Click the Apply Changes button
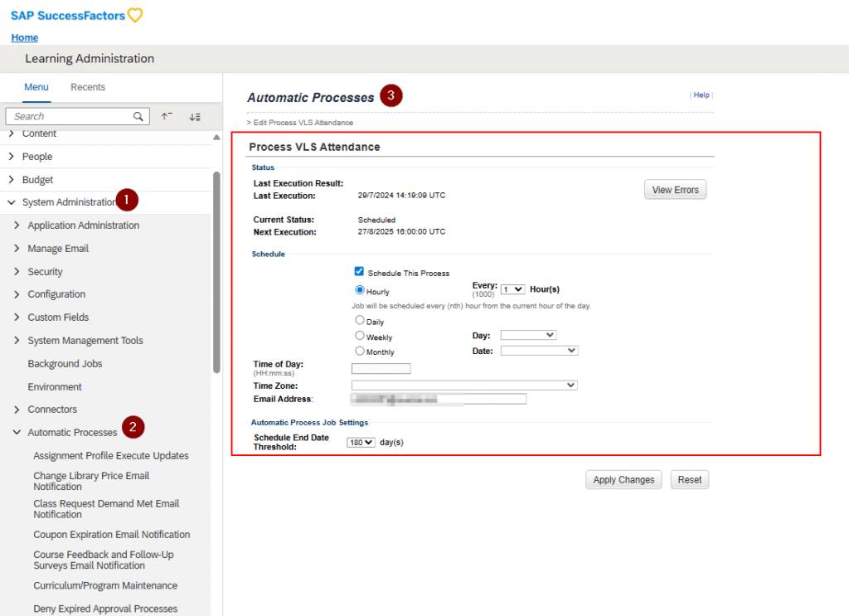This screenshot has height=616, width=849. [623, 479]
